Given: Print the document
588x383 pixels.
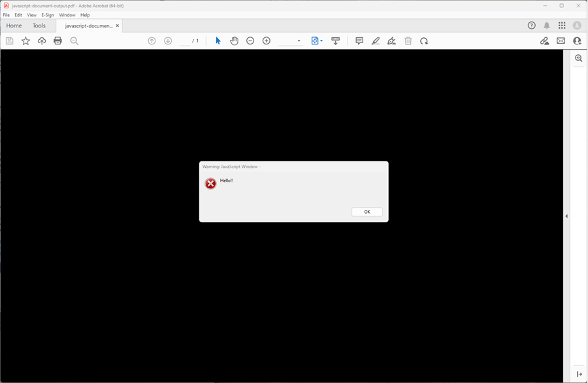Looking at the screenshot, I should click(57, 41).
